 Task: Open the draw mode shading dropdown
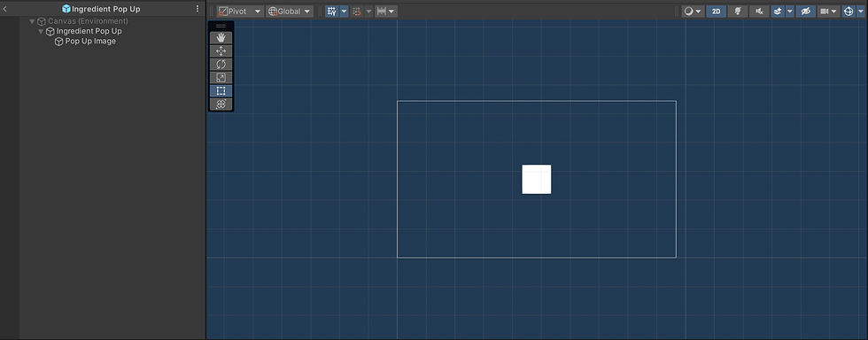point(693,12)
